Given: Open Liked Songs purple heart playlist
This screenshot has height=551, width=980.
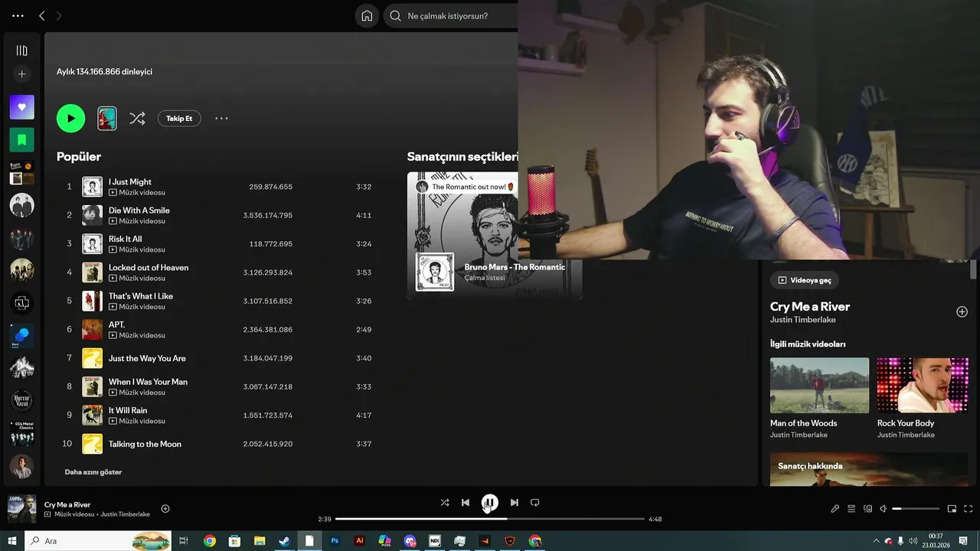Looking at the screenshot, I should (21, 107).
